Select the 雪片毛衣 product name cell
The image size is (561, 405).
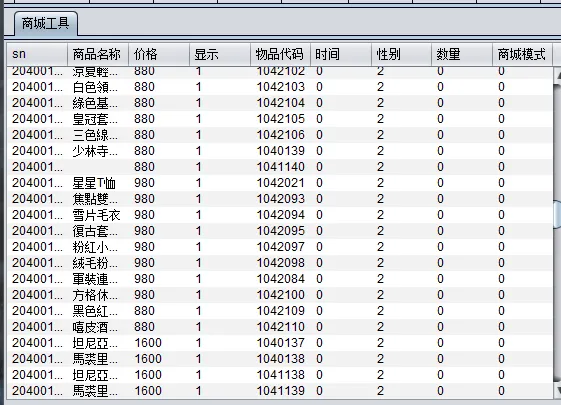[98, 215]
